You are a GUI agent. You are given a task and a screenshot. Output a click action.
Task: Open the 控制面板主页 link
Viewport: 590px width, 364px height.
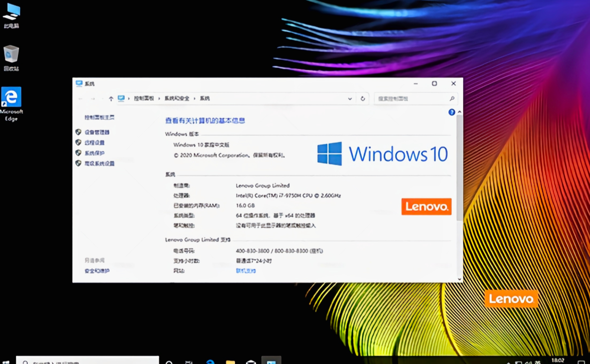coord(99,117)
